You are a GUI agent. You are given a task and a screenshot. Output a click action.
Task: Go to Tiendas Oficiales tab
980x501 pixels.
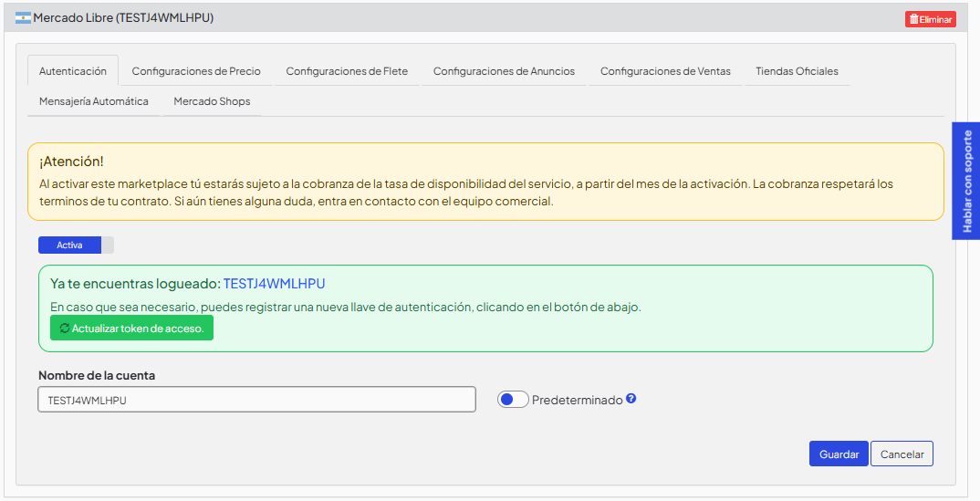pyautogui.click(x=797, y=71)
